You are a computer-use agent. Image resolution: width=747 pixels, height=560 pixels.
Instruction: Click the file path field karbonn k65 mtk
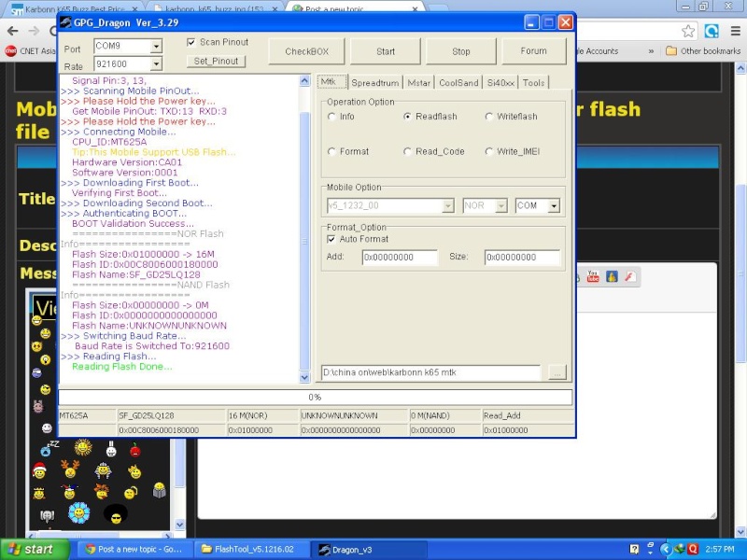coord(430,372)
